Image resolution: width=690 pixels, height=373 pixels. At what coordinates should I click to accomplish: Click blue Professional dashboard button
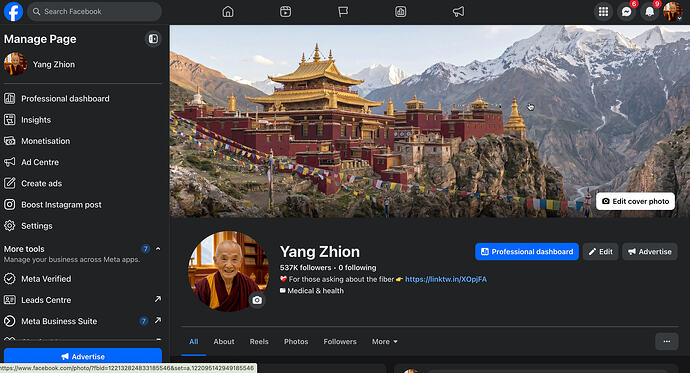tap(527, 252)
